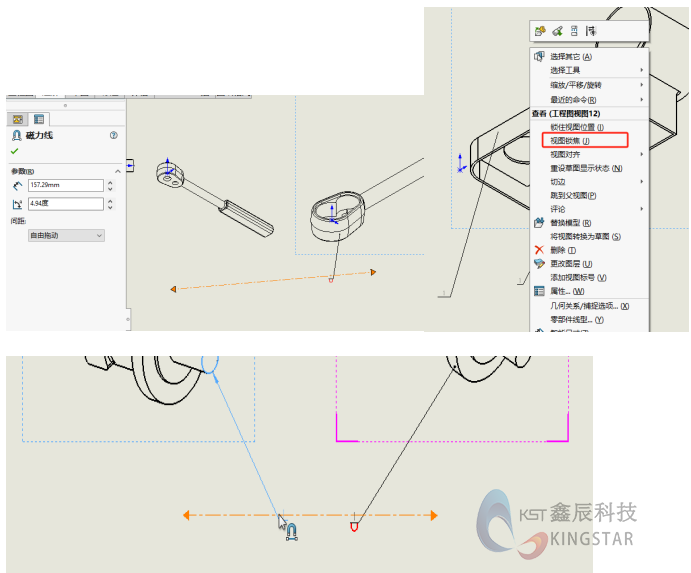Click the 查看 (工程图视图12) header

566,114
